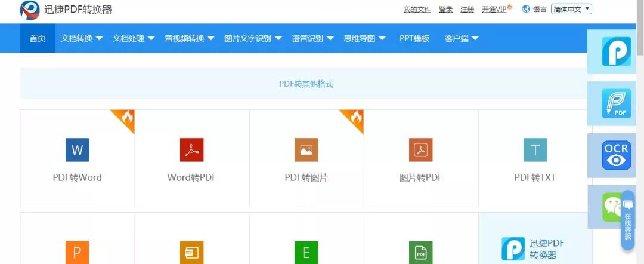Click the globe language icon
Screen dimensions: 644x264
[526, 9]
